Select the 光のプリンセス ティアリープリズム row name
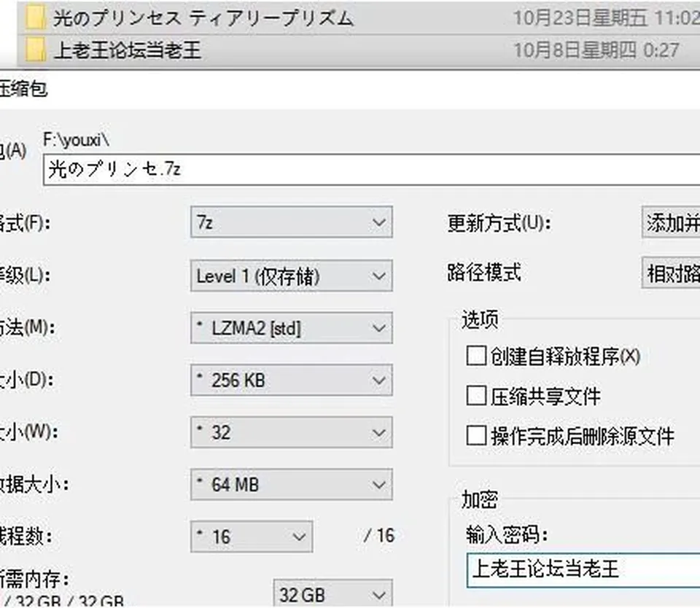 (x=203, y=18)
